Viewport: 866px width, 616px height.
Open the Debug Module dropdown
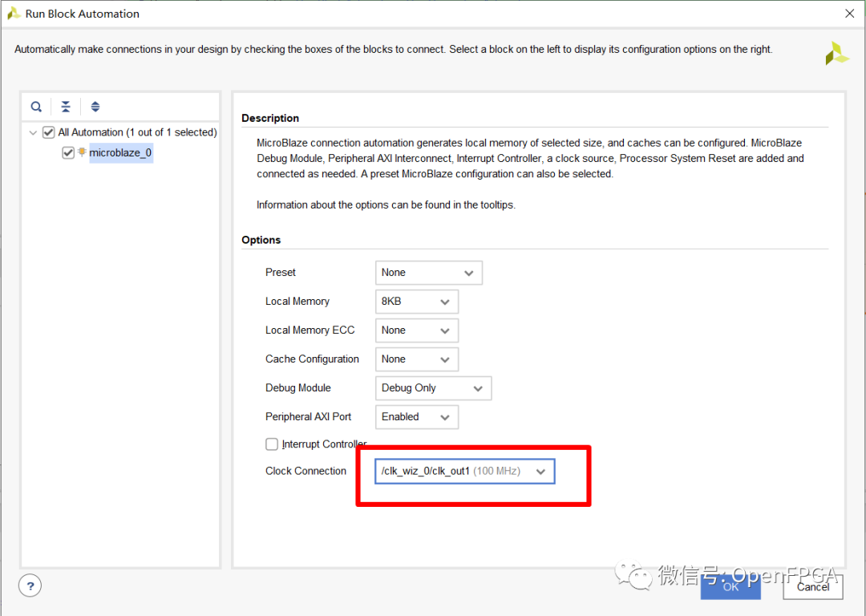tap(433, 388)
